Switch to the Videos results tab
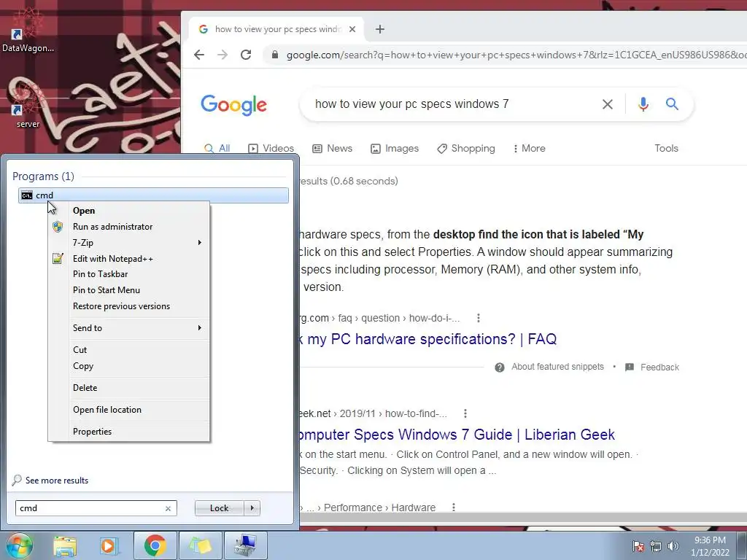The width and height of the screenshot is (747, 560). point(271,149)
